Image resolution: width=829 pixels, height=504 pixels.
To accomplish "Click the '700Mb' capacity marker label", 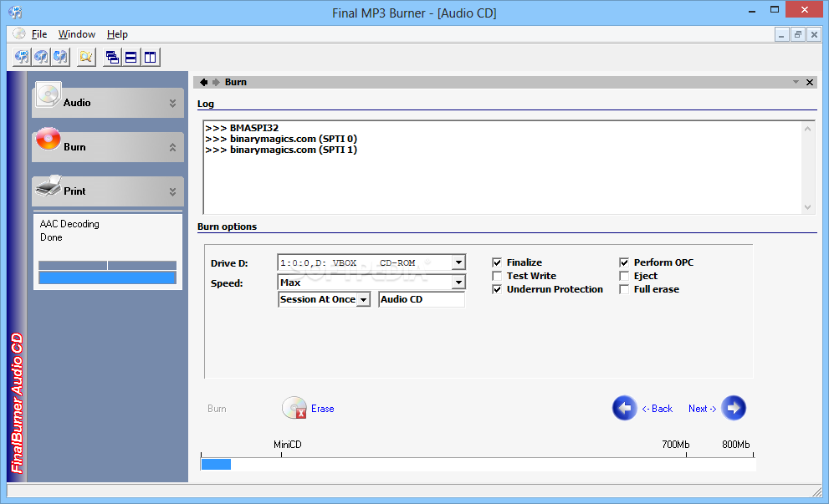I will point(676,445).
